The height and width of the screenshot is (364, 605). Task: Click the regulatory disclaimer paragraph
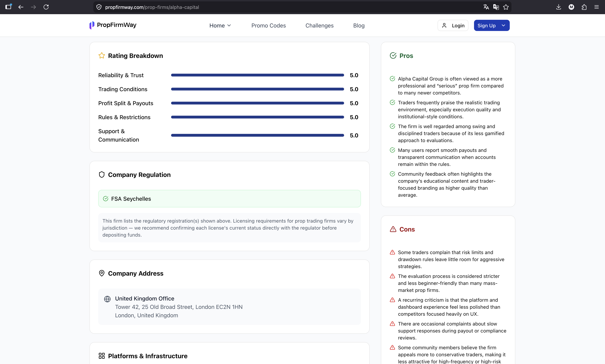228,228
